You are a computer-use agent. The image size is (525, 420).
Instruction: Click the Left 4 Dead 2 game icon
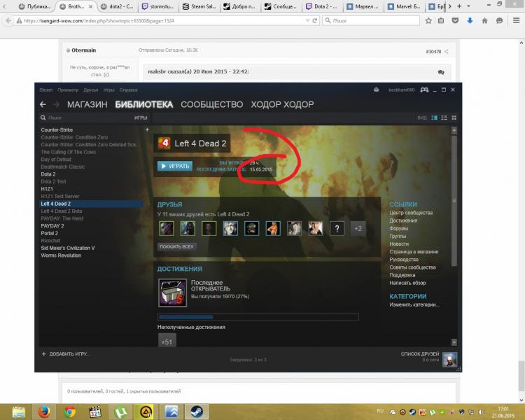(x=164, y=143)
